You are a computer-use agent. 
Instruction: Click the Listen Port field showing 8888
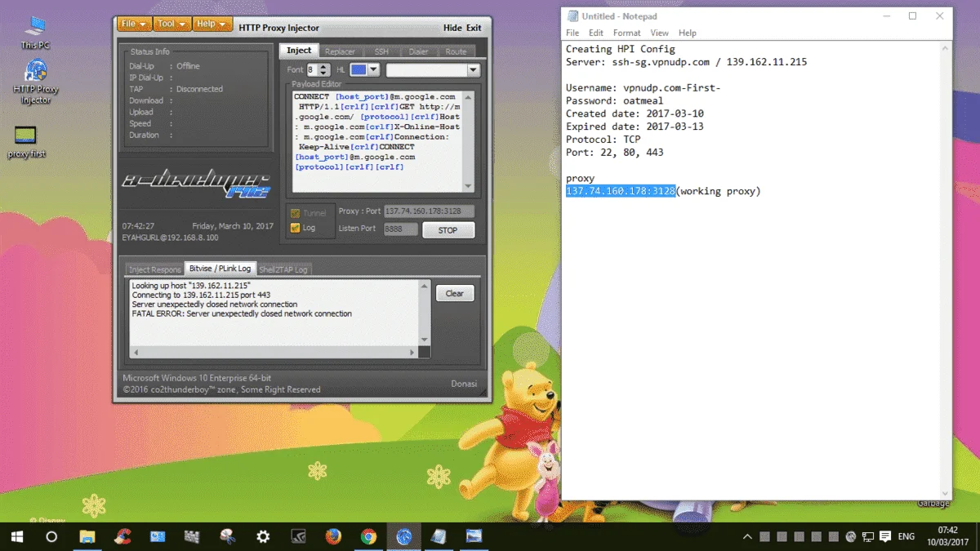click(401, 229)
